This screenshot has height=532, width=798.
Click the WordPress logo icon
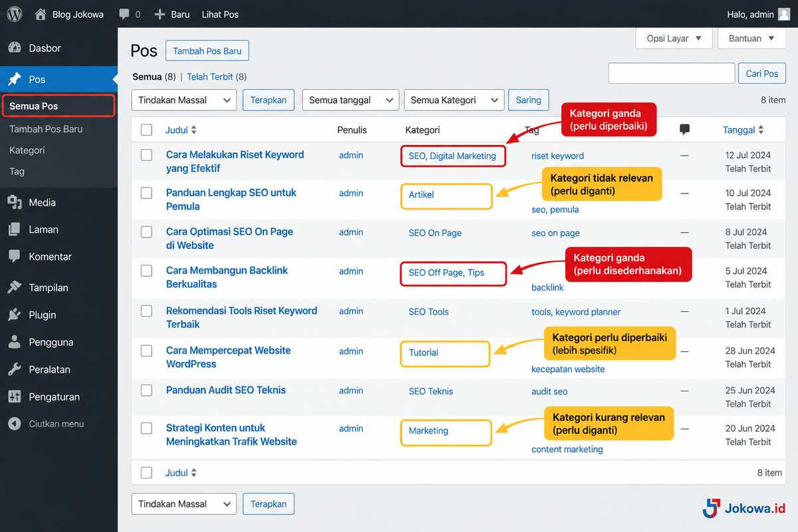pos(15,14)
